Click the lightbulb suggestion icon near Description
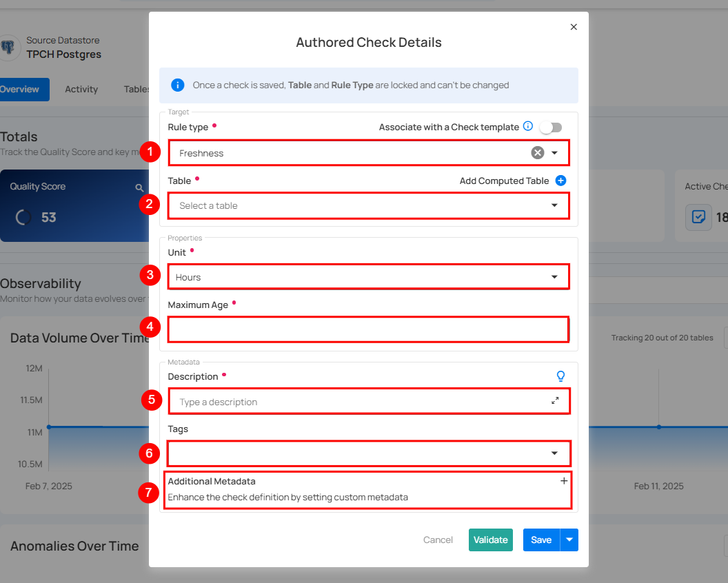This screenshot has height=583, width=728. [560, 376]
